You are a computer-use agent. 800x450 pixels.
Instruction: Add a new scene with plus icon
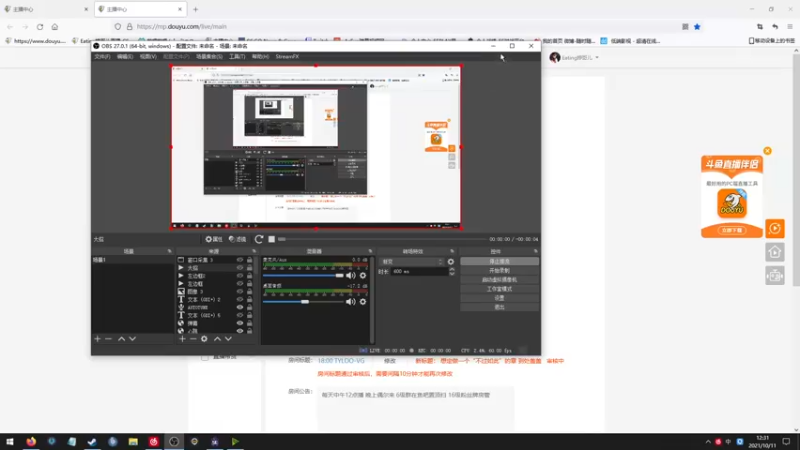(97, 339)
